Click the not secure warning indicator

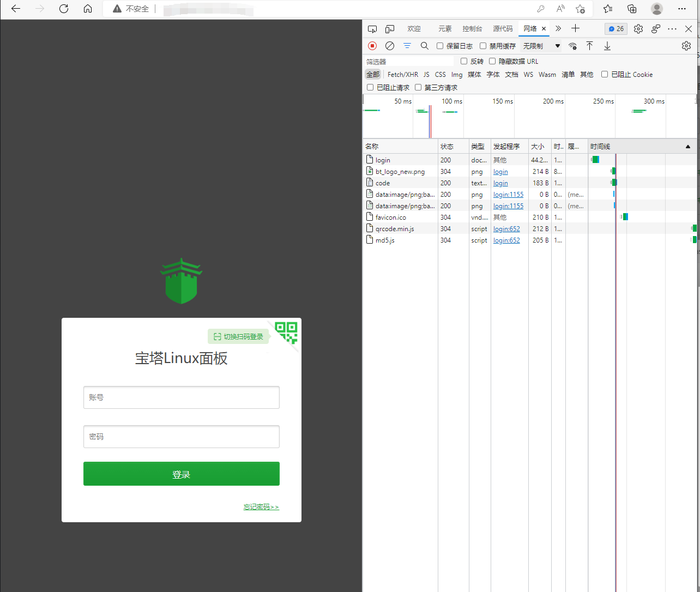[x=131, y=9]
